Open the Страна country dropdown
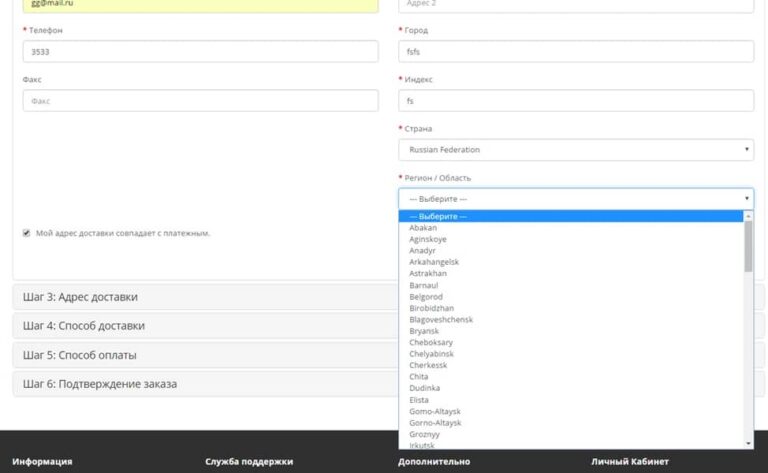The image size is (768, 473). point(575,150)
